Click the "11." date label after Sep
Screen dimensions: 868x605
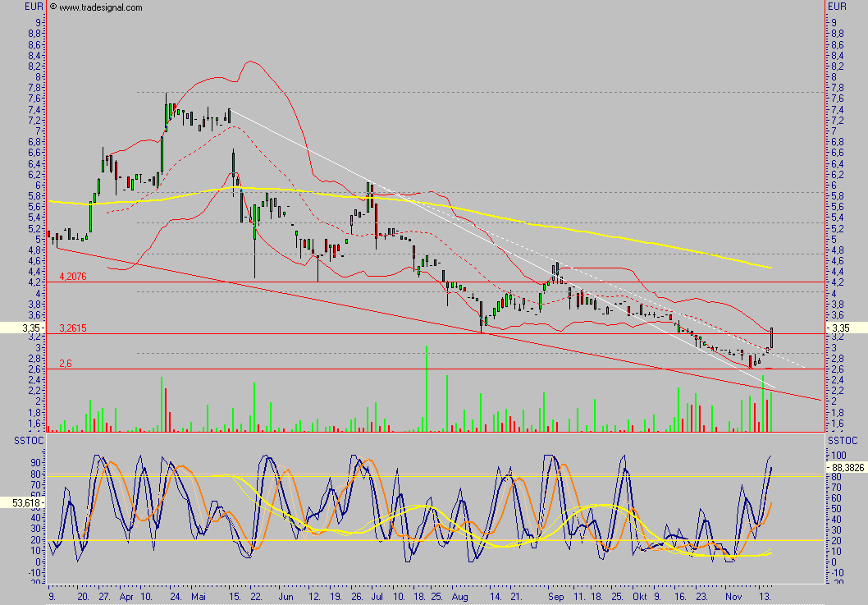578,597
